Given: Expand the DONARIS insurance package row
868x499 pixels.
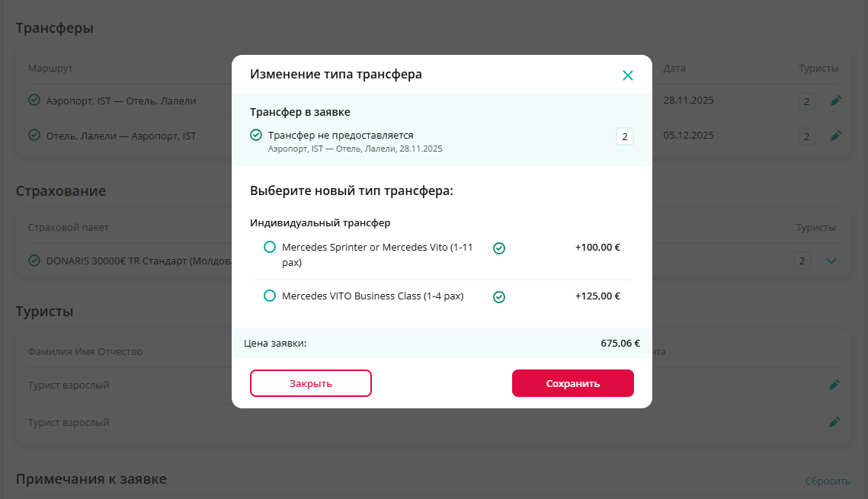Looking at the screenshot, I should point(831,261).
